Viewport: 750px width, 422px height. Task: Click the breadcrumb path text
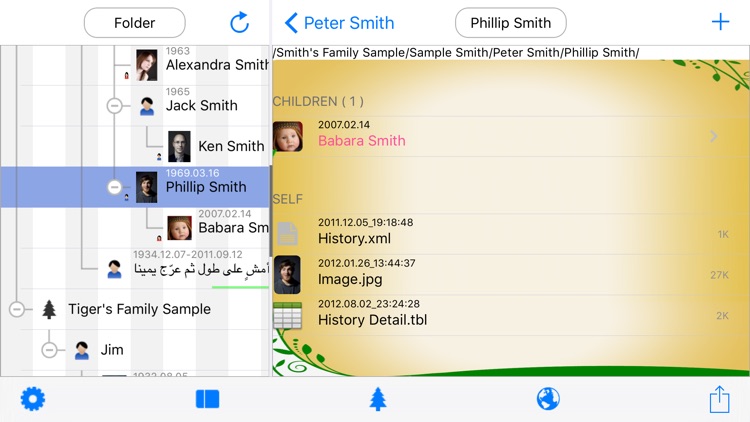(456, 53)
